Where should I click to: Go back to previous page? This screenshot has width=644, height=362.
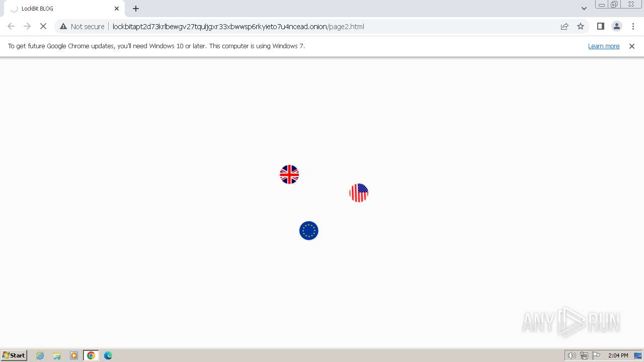11,26
